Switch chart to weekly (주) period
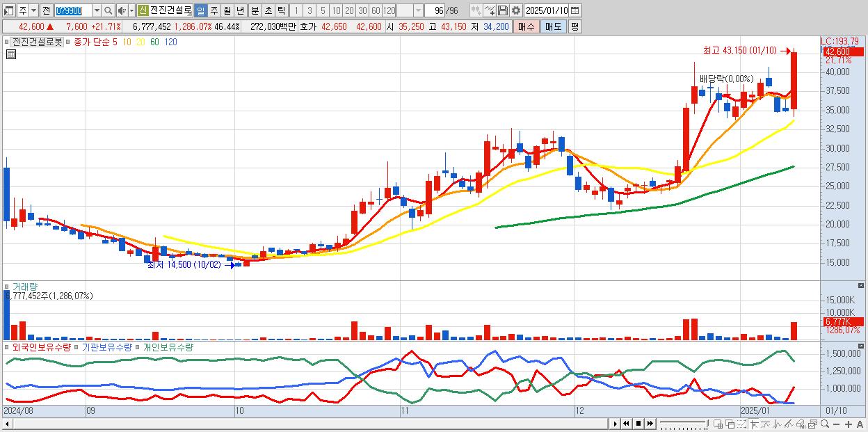This screenshot has width=868, height=432. [214, 10]
